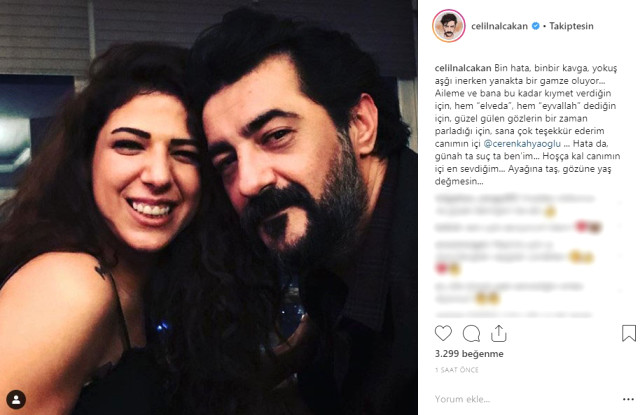The width and height of the screenshot is (640, 415).
Task: Share the post using arrow icon
Action: tap(498, 333)
